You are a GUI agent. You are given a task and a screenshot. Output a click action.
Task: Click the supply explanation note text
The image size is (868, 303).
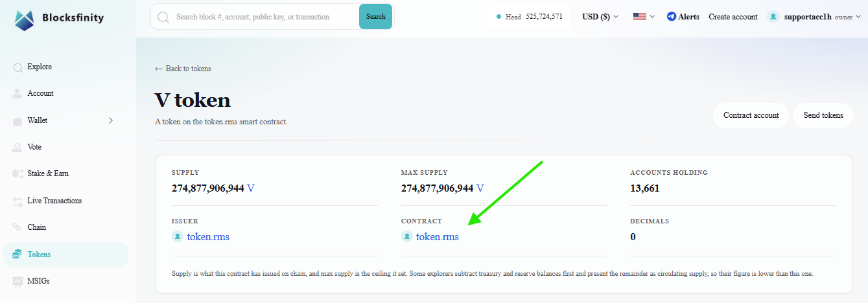[493, 274]
